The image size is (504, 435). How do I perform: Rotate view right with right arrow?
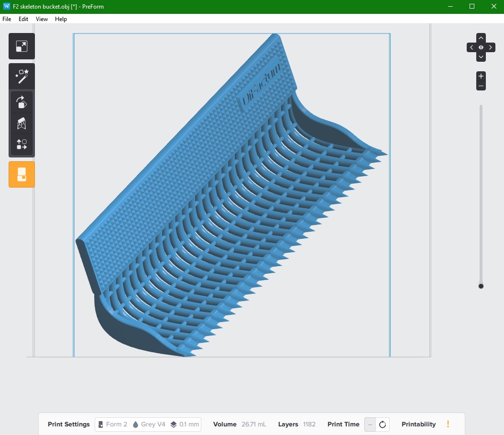491,47
